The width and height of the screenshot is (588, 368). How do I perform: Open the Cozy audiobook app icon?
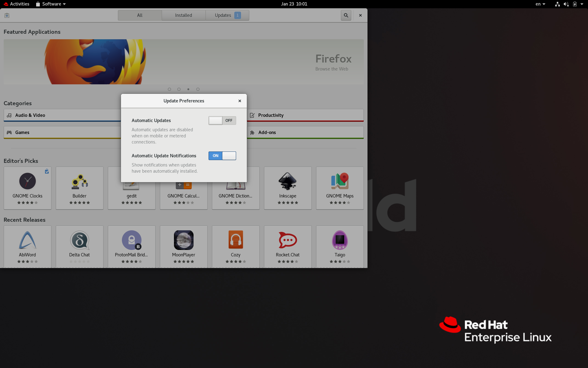coord(236,240)
